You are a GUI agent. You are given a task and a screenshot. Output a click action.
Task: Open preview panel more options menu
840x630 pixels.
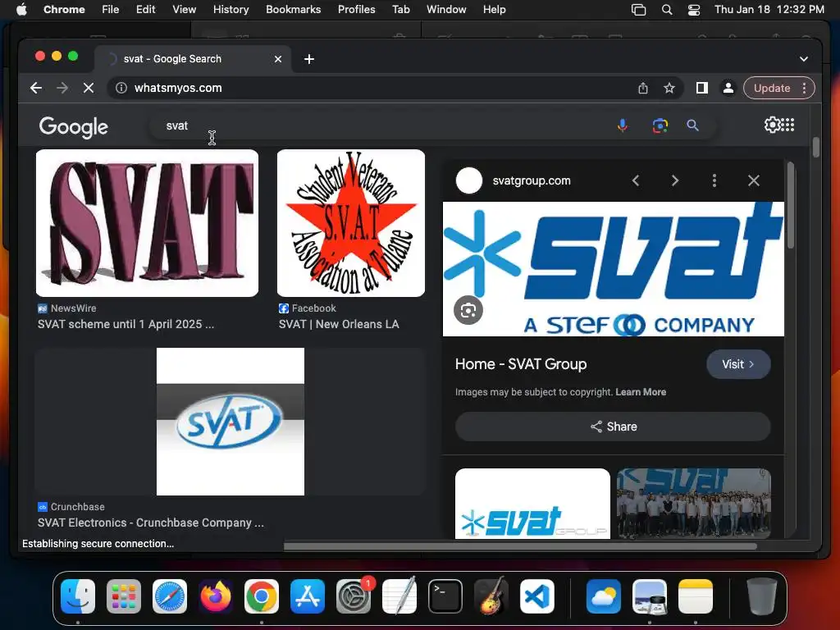(714, 180)
